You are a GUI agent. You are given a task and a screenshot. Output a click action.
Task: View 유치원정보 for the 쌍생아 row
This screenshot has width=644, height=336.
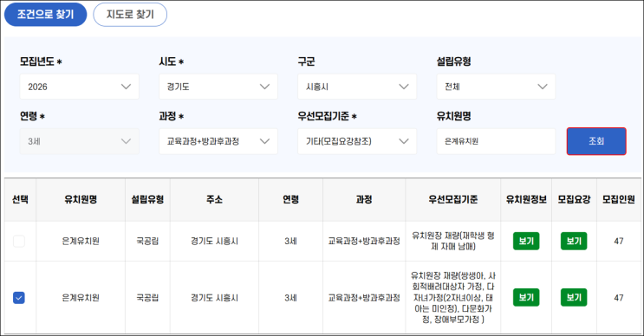point(526,297)
